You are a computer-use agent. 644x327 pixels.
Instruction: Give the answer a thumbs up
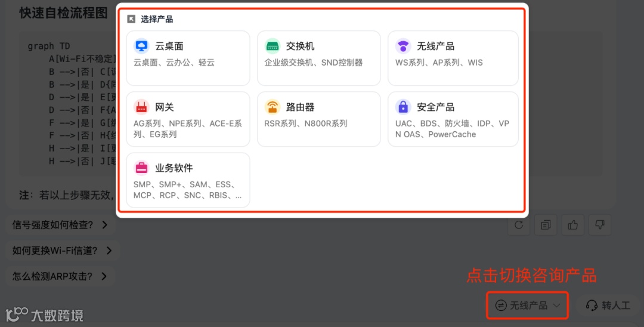pos(573,225)
